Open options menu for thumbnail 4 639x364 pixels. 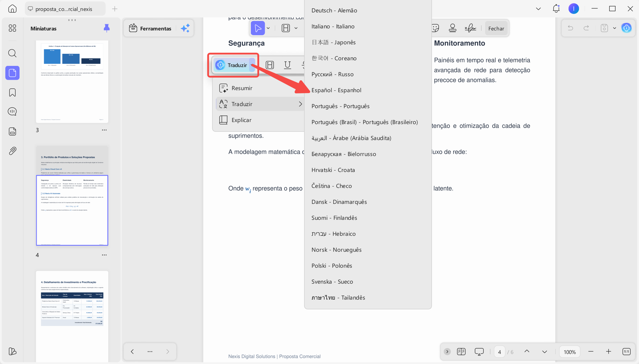coord(104,255)
